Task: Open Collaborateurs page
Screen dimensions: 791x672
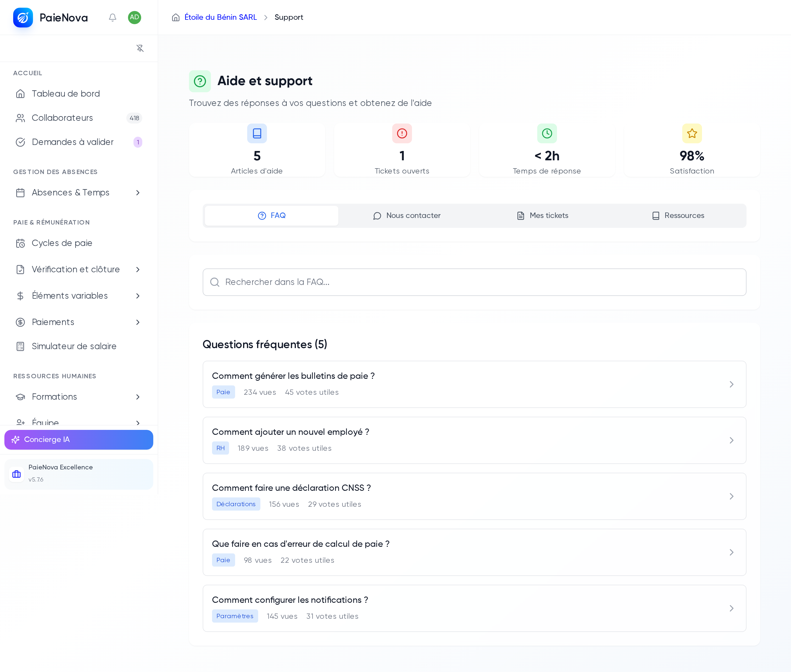Action: (79, 118)
